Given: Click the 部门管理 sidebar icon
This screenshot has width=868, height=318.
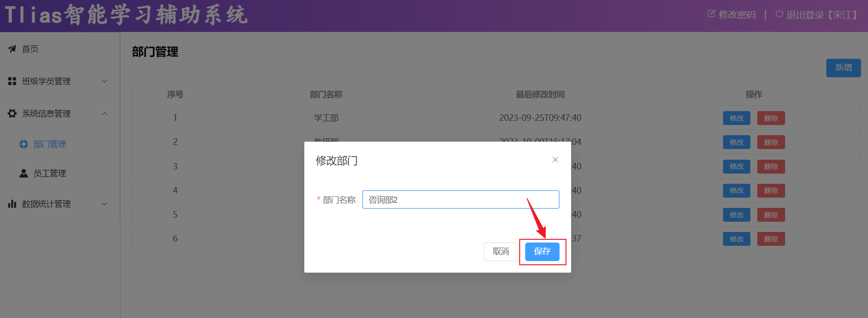Looking at the screenshot, I should (x=24, y=144).
